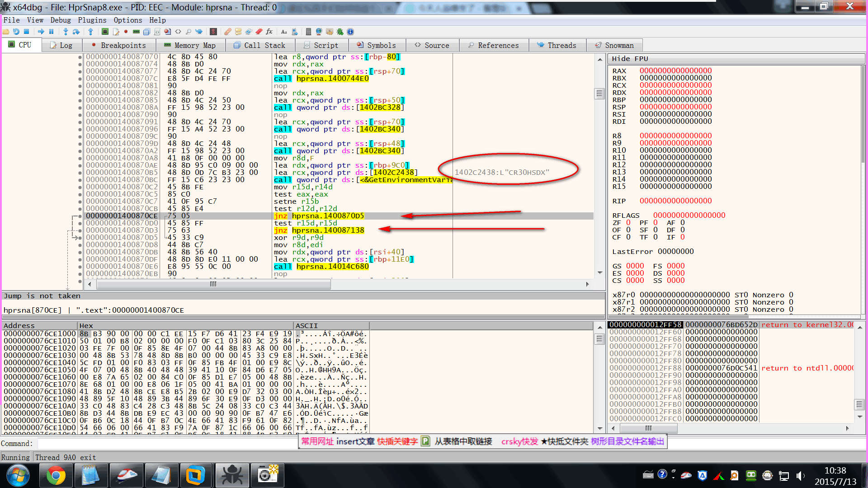Image resolution: width=868 pixels, height=488 pixels.
Task: Toggle the ZF flag value
Action: pos(628,223)
